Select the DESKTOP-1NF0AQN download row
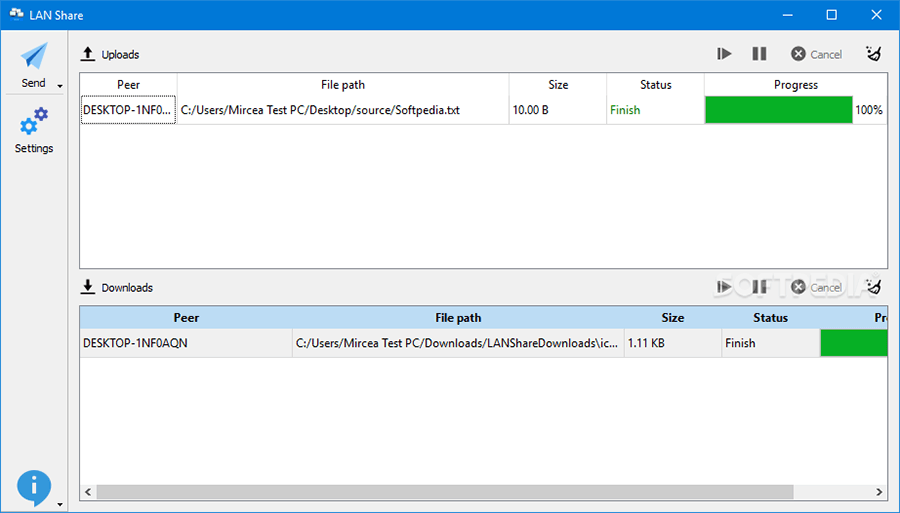 186,343
